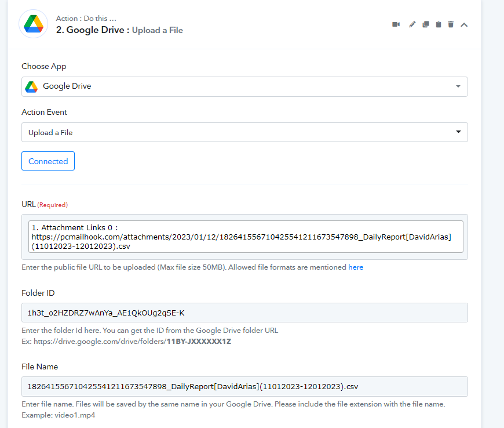Click the clipboard paste icon
This screenshot has width=504, height=428.
click(x=439, y=24)
